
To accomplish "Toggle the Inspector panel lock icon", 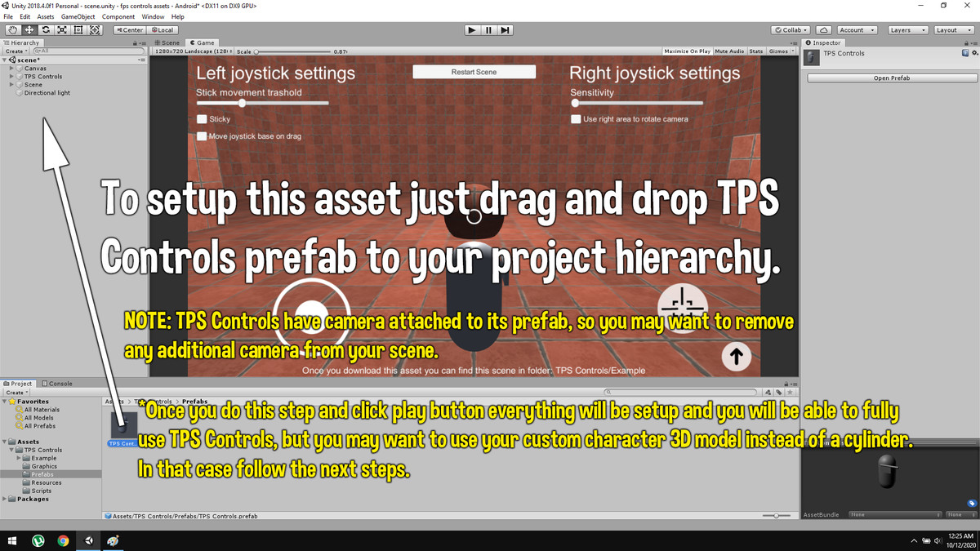I will pyautogui.click(x=964, y=42).
